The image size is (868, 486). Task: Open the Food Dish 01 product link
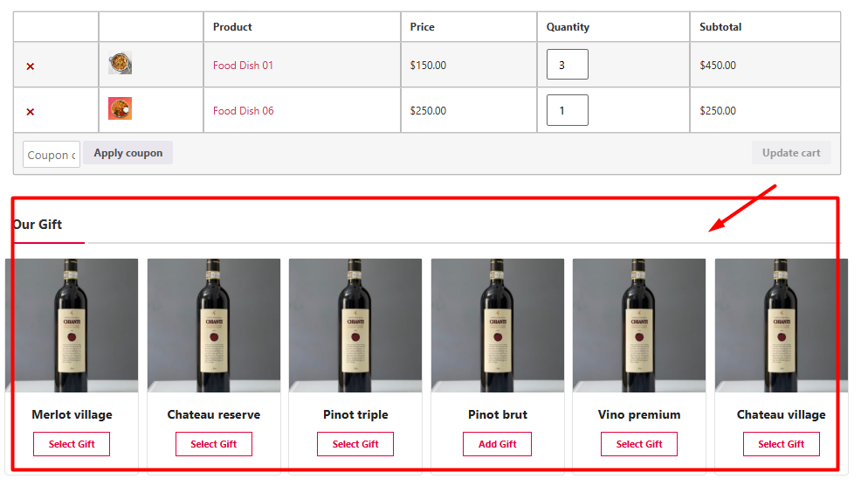[x=243, y=66]
